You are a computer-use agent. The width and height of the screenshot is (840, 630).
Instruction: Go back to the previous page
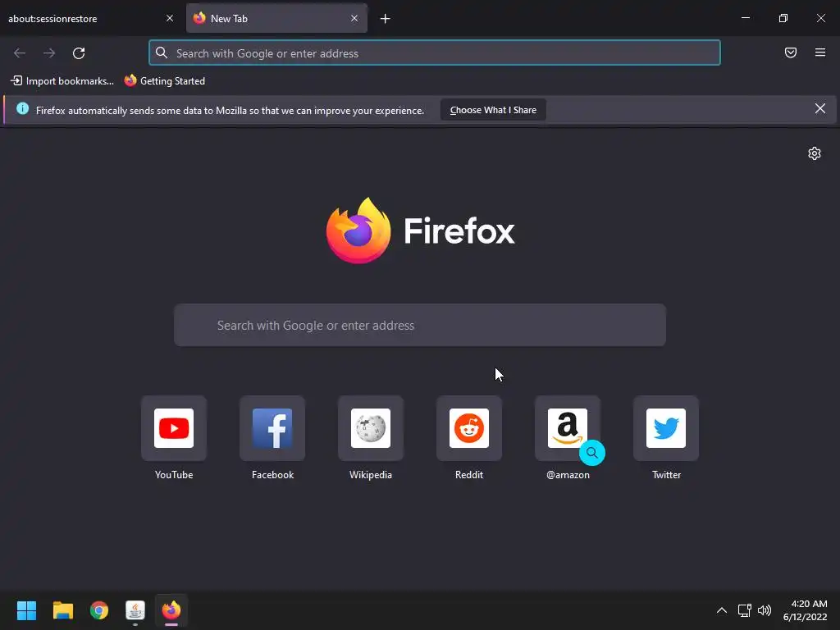coord(20,53)
